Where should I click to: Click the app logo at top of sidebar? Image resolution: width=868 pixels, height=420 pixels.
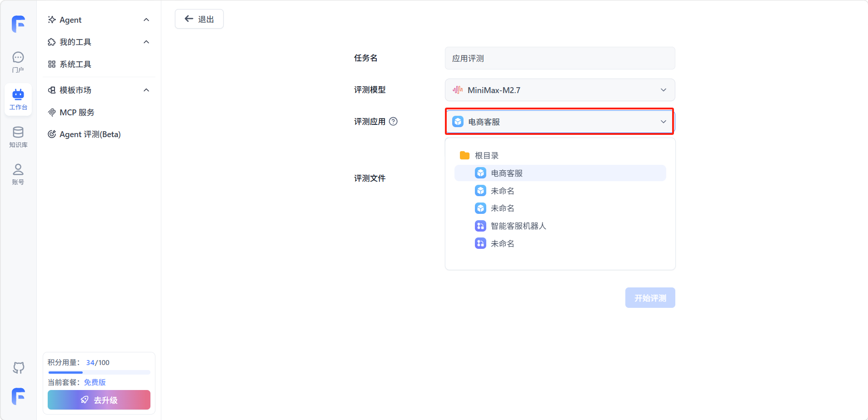[x=18, y=24]
